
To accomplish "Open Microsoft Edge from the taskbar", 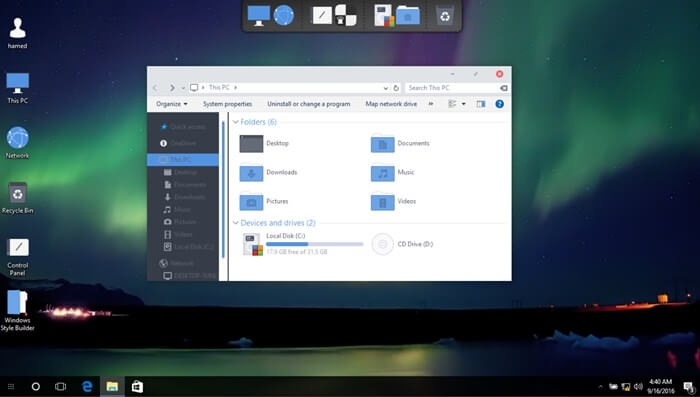I will (87, 386).
